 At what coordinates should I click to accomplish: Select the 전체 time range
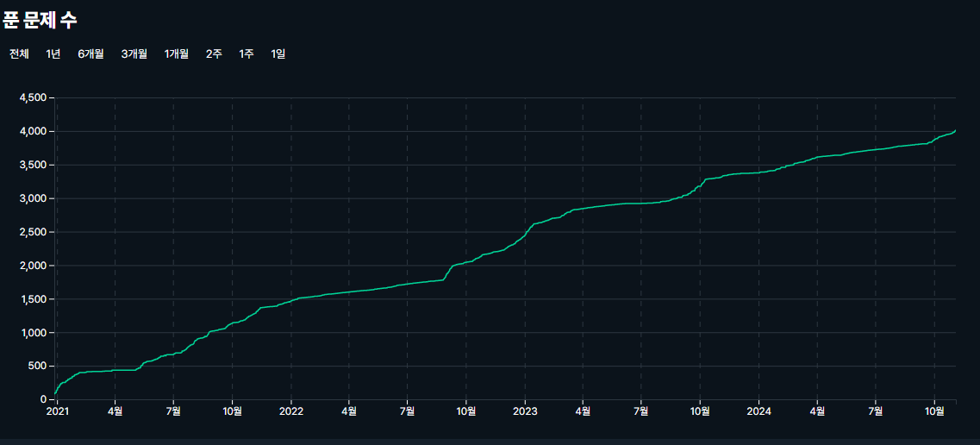pyautogui.click(x=19, y=53)
